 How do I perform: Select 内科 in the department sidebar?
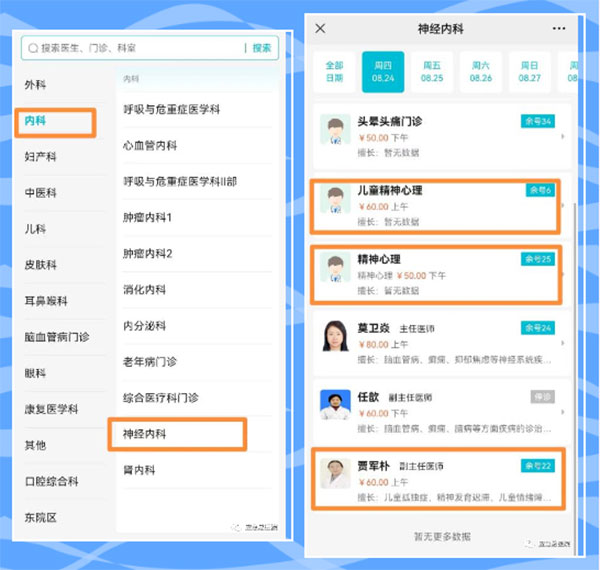[x=58, y=121]
